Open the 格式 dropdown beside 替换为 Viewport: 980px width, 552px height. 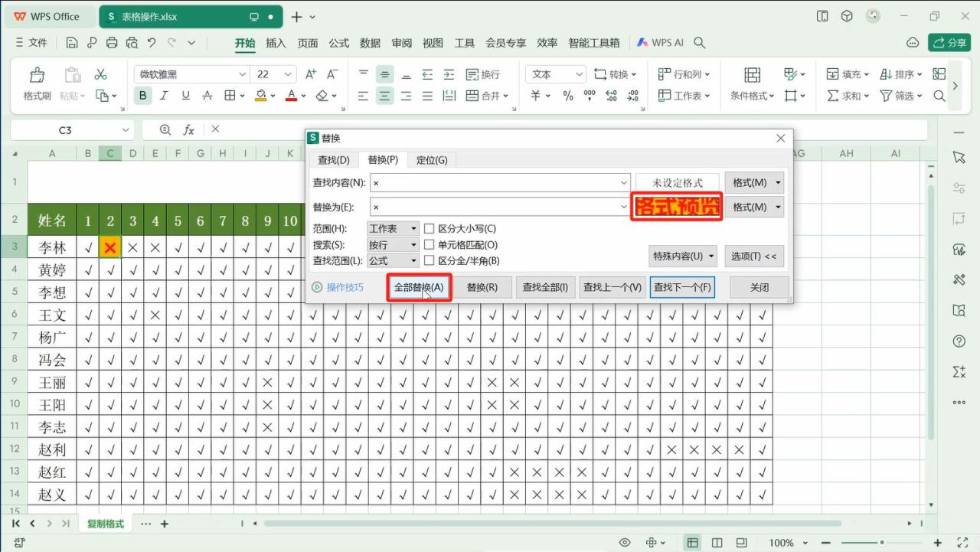point(754,207)
